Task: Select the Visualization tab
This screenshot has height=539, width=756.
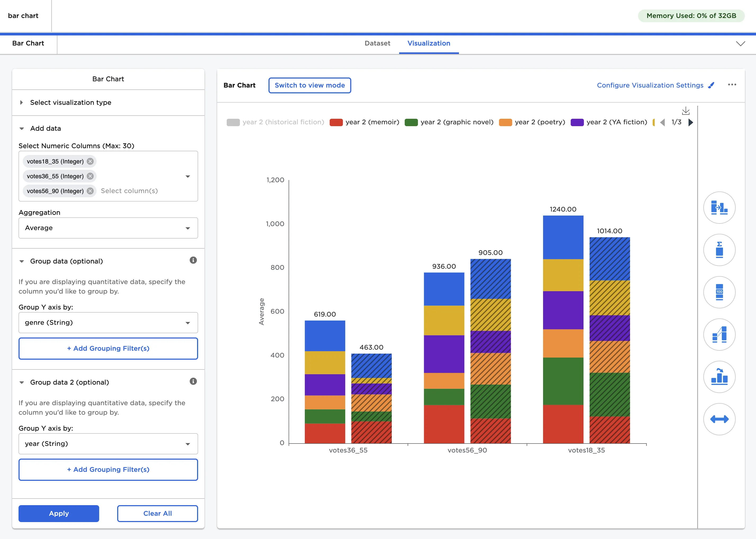Action: (x=429, y=43)
